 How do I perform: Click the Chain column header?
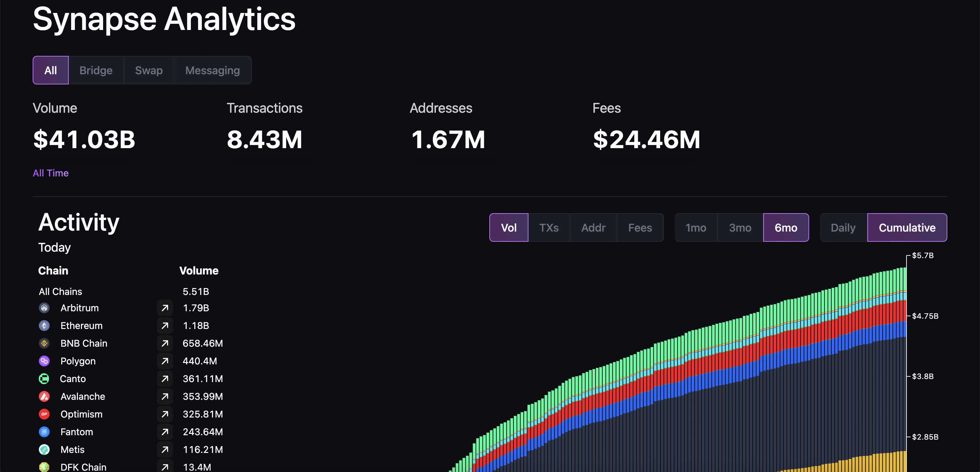tap(53, 270)
